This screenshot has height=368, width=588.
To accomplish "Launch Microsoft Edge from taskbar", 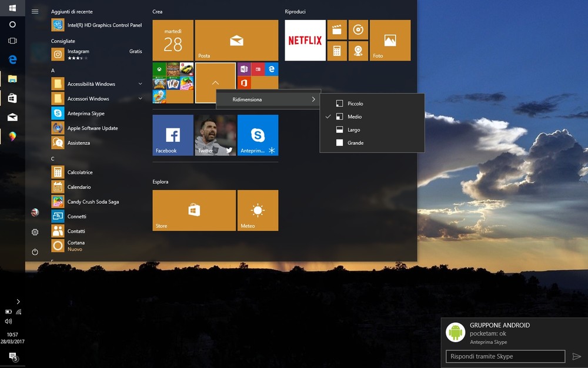I will (x=12, y=59).
